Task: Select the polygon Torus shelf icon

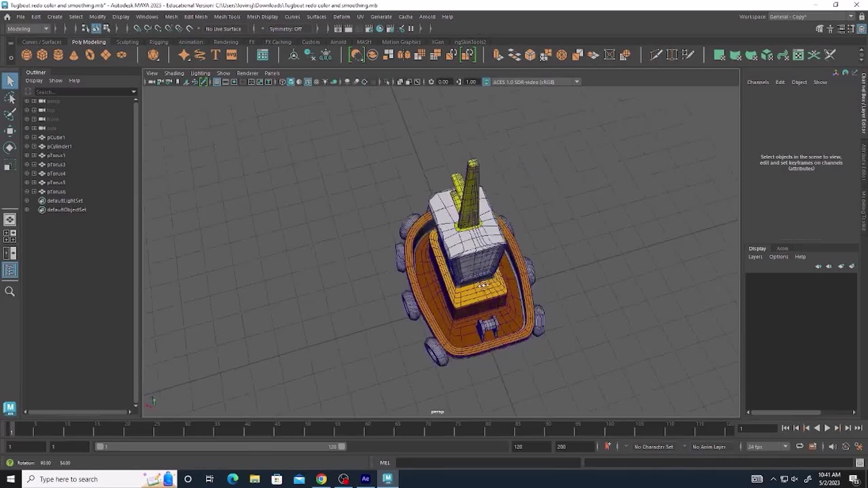Action: (x=90, y=55)
